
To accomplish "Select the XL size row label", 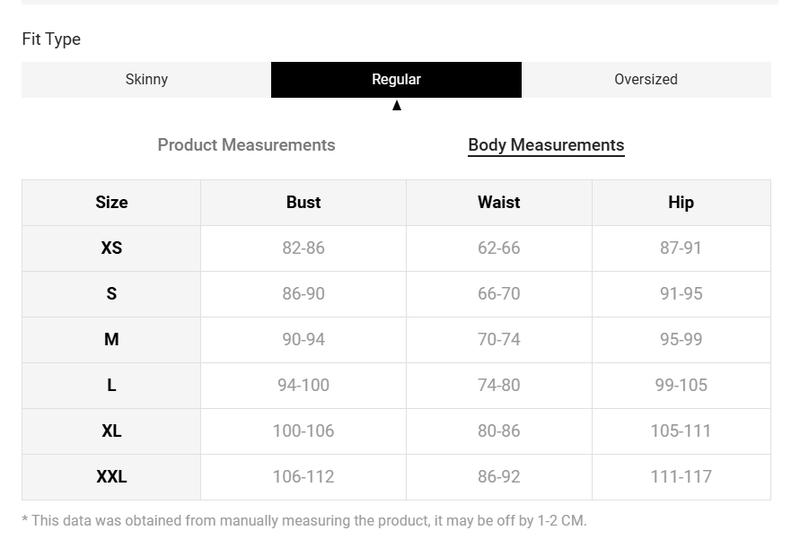I will coord(111,431).
